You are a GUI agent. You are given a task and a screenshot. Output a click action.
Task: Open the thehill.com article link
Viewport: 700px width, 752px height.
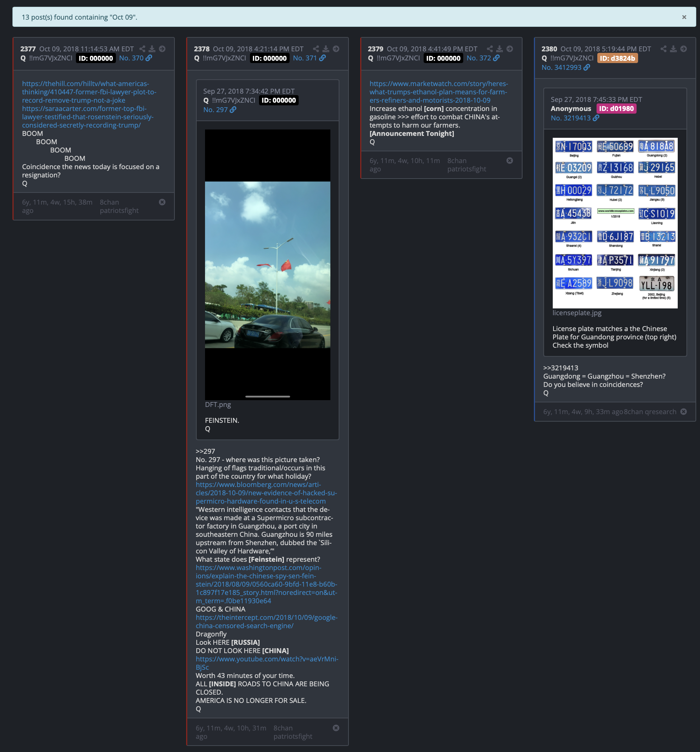[x=89, y=92]
